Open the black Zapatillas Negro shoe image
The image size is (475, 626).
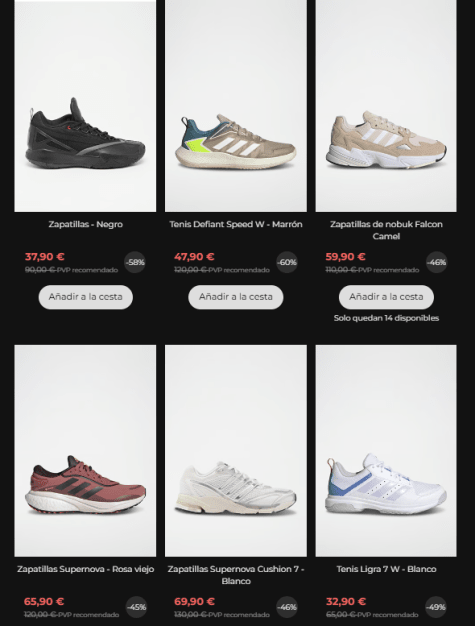point(85,106)
